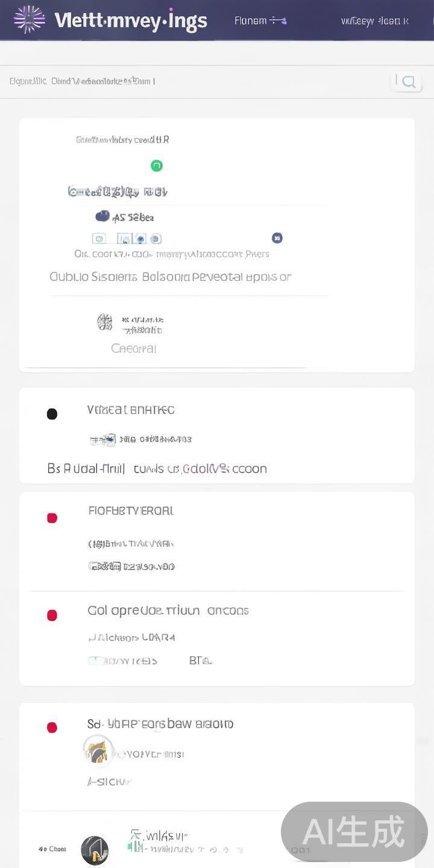Click the 'AI生成' watermark badge
Screen dimensions: 434x868
coord(354,832)
